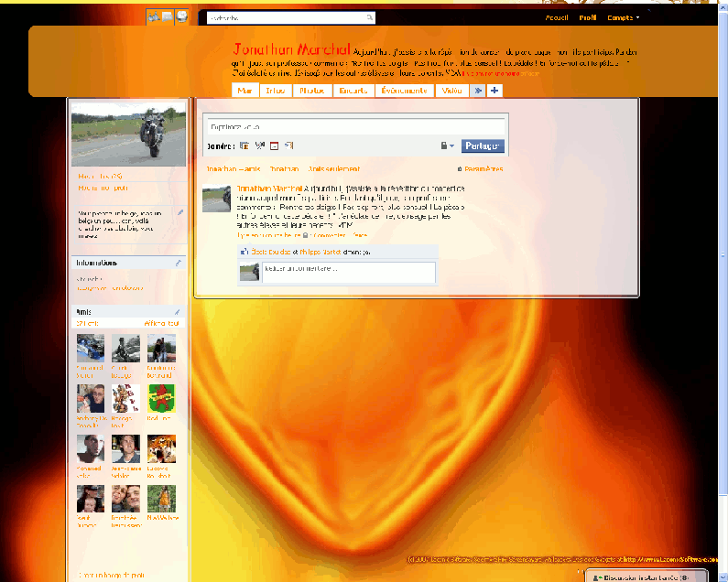Screen dimensions: 728x582
Task: Click the Commenter link under the post
Action: pos(329,235)
